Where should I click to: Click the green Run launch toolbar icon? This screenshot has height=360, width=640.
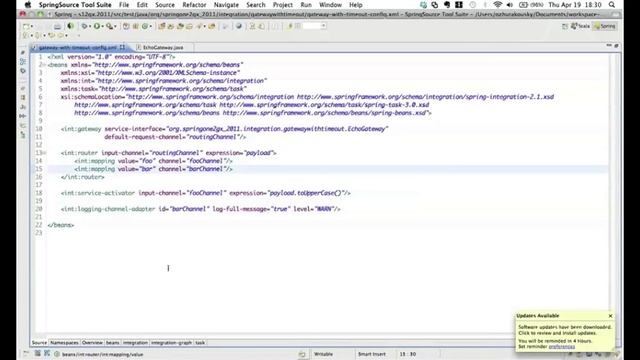point(97,26)
